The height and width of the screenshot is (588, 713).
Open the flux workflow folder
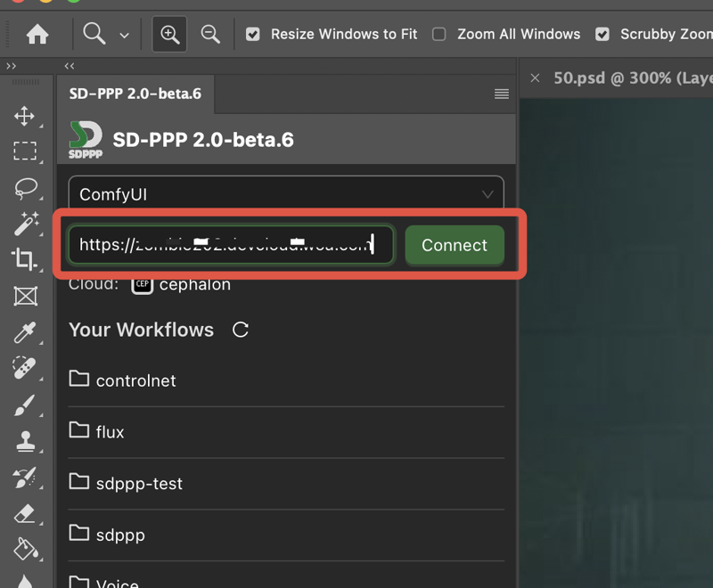(x=286, y=432)
